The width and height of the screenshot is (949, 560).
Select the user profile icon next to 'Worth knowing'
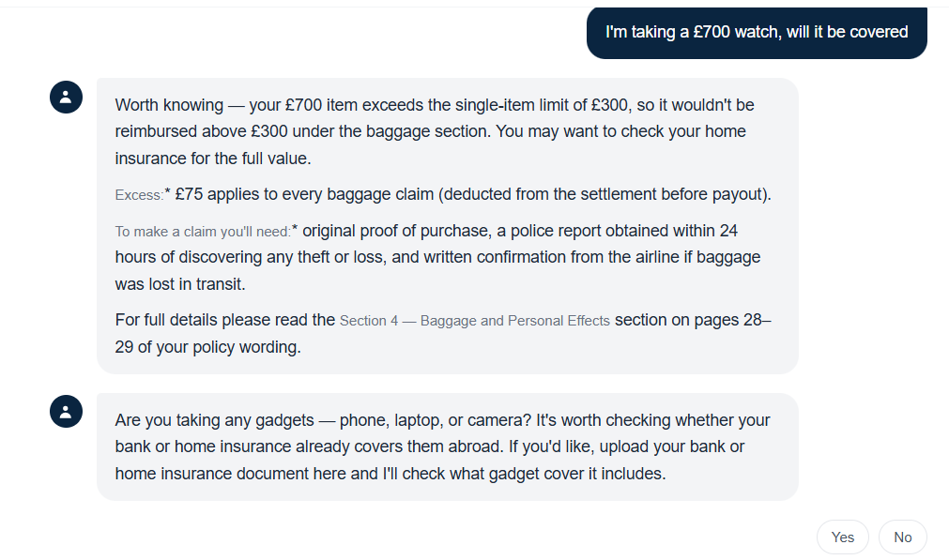66,98
